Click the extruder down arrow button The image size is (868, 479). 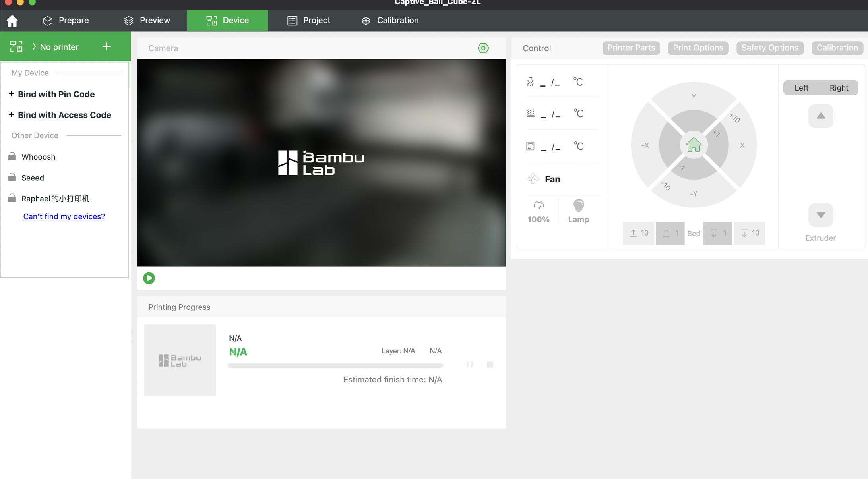[821, 215]
